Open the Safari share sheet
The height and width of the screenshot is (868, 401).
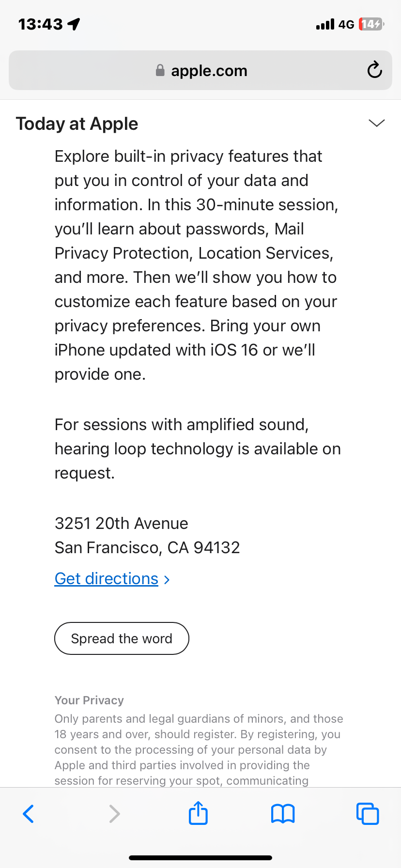coord(198,813)
